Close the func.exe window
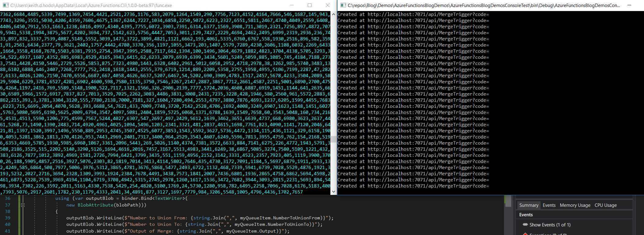This screenshot has height=235, width=644. click(328, 5)
